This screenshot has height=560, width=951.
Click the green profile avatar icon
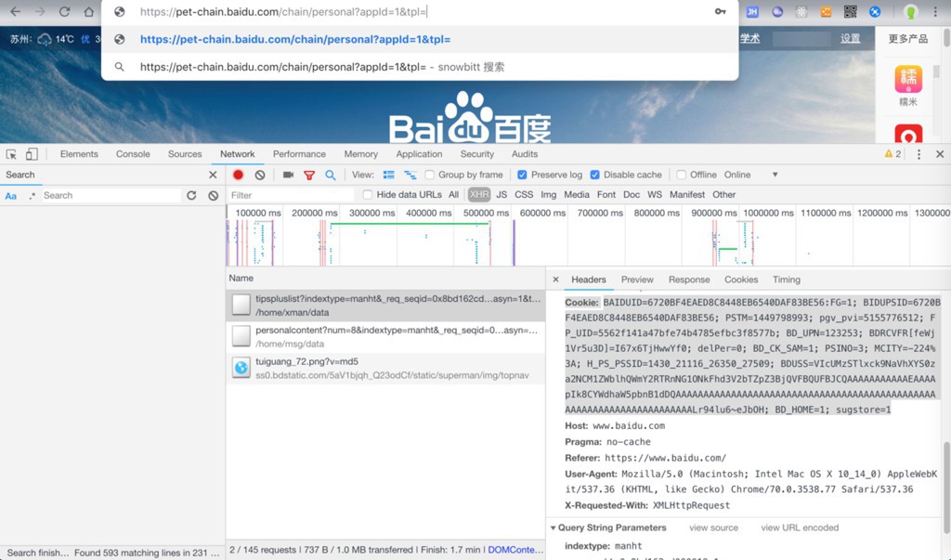click(x=910, y=11)
